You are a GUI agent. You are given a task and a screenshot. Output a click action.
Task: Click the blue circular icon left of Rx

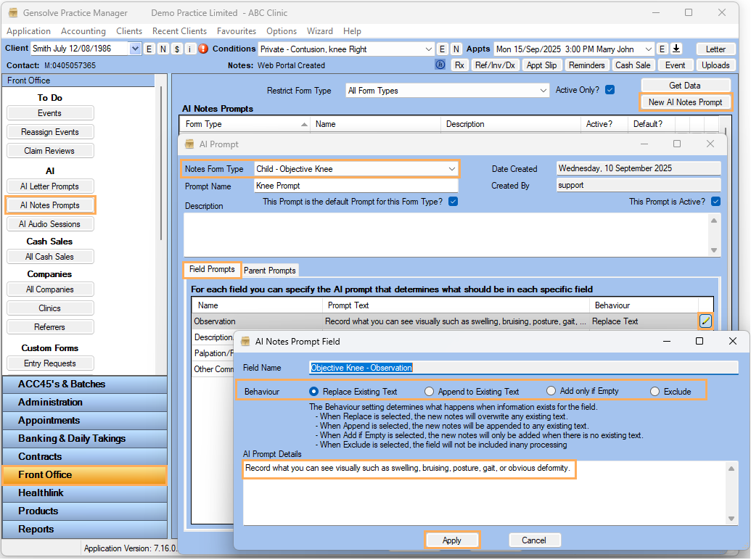tap(440, 65)
